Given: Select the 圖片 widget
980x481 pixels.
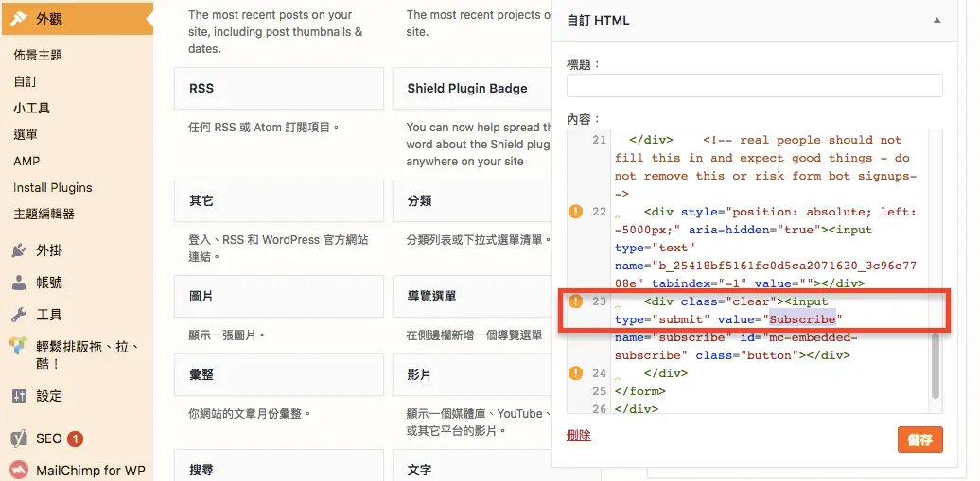Looking at the screenshot, I should click(279, 296).
